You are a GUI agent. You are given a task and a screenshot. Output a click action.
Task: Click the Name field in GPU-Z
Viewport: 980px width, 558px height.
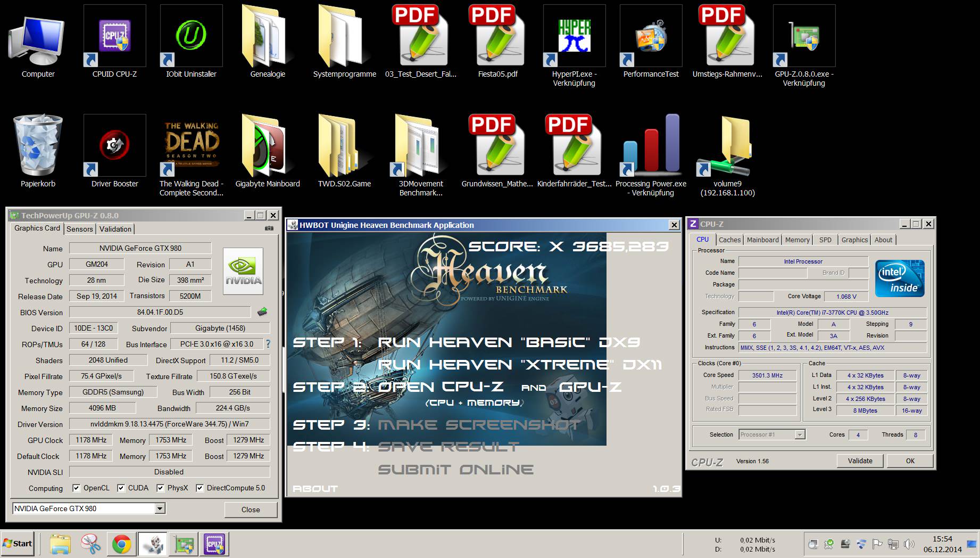[x=140, y=248]
